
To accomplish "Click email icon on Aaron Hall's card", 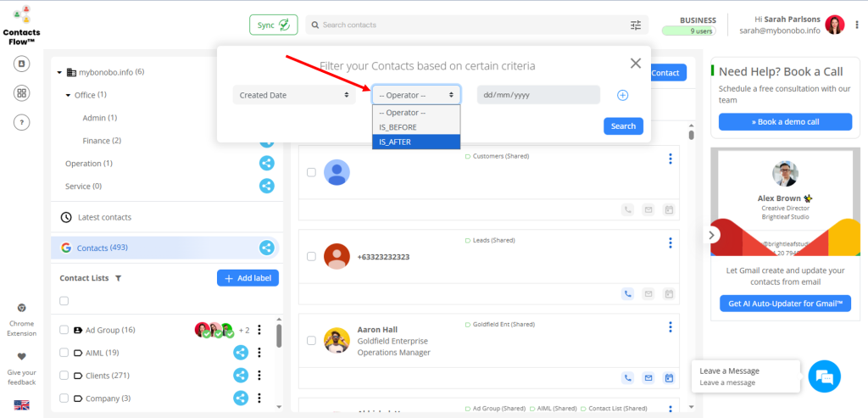I will click(648, 378).
